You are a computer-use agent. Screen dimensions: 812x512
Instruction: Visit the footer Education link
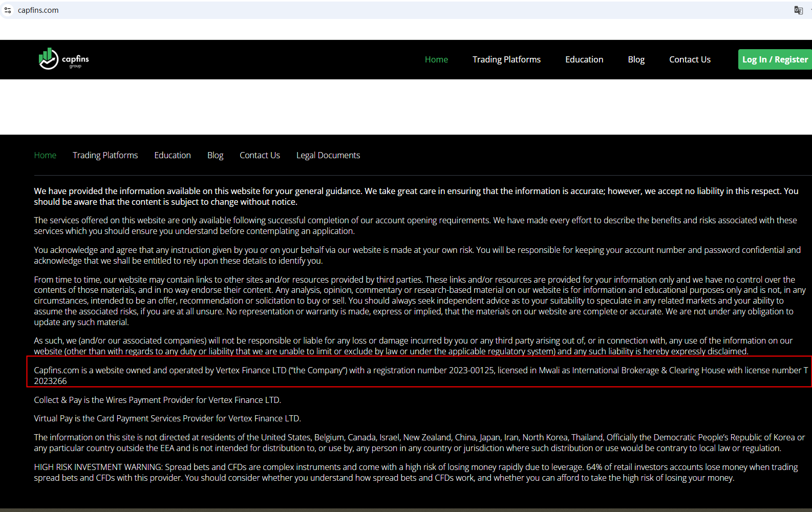click(x=173, y=155)
